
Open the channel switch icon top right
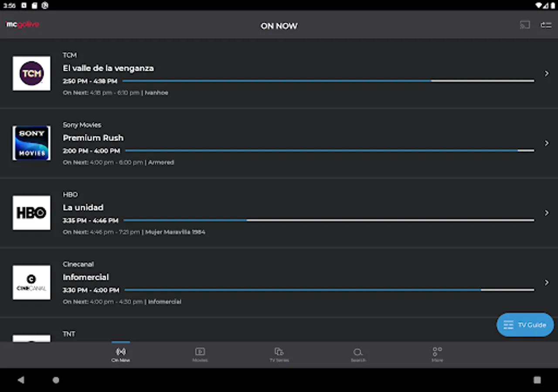click(546, 25)
